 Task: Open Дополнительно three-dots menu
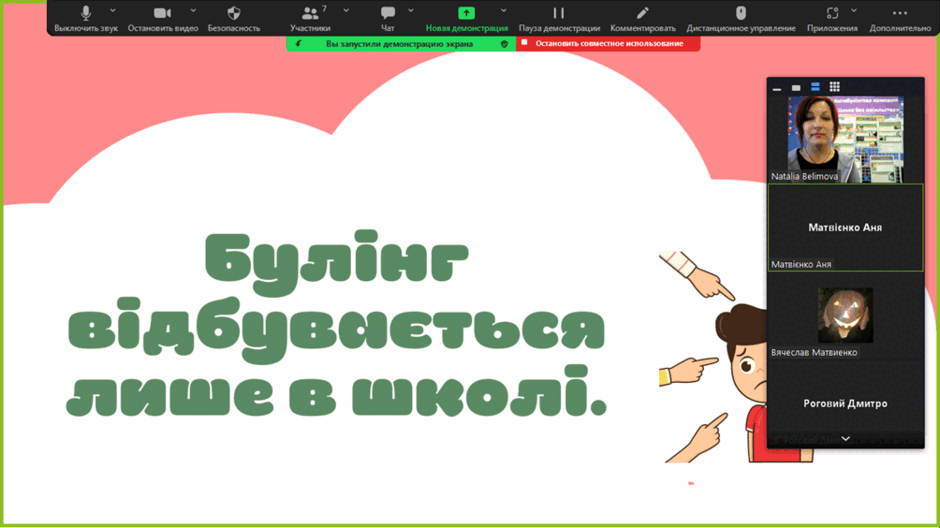pos(900,18)
